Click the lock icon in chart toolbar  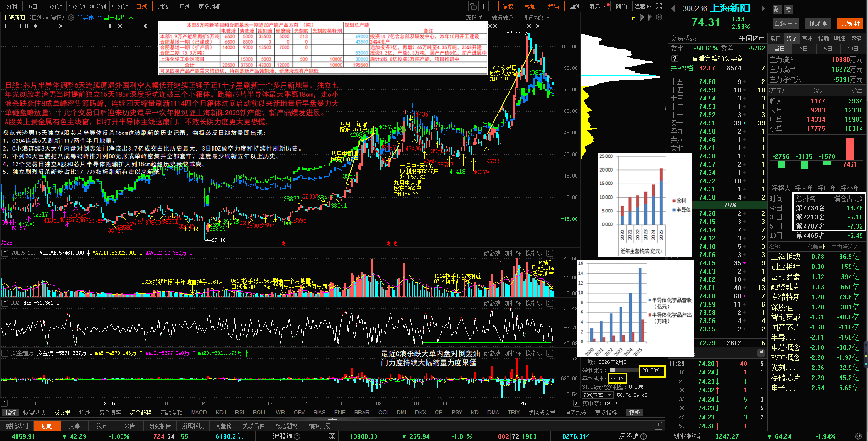pos(473,6)
